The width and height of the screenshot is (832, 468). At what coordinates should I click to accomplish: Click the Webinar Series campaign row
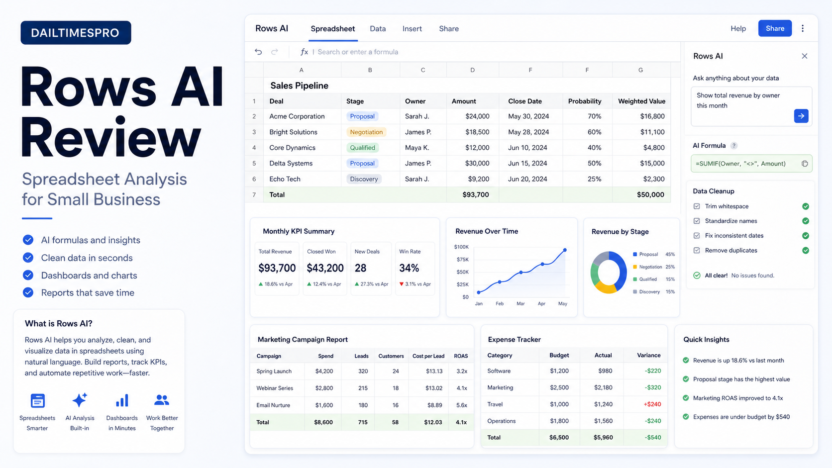(x=361, y=388)
